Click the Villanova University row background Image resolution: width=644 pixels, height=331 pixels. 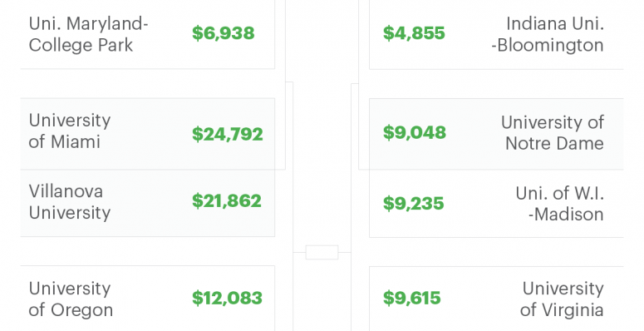click(x=147, y=203)
